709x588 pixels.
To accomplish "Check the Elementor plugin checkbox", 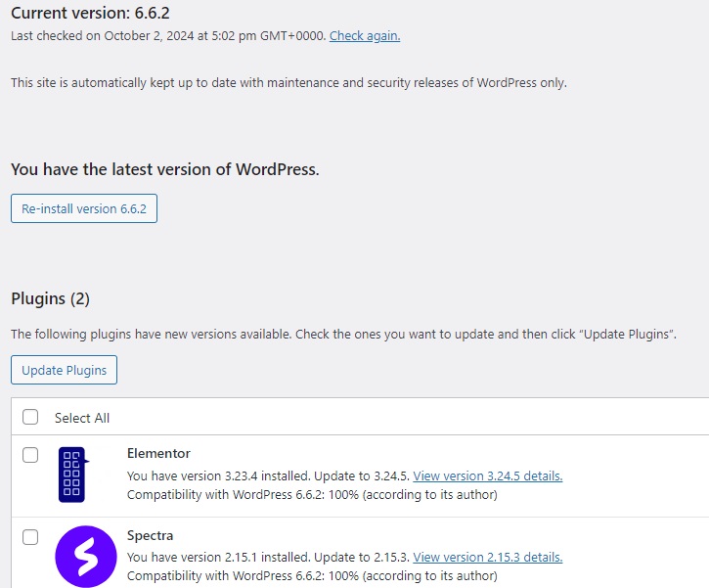I will pos(30,455).
